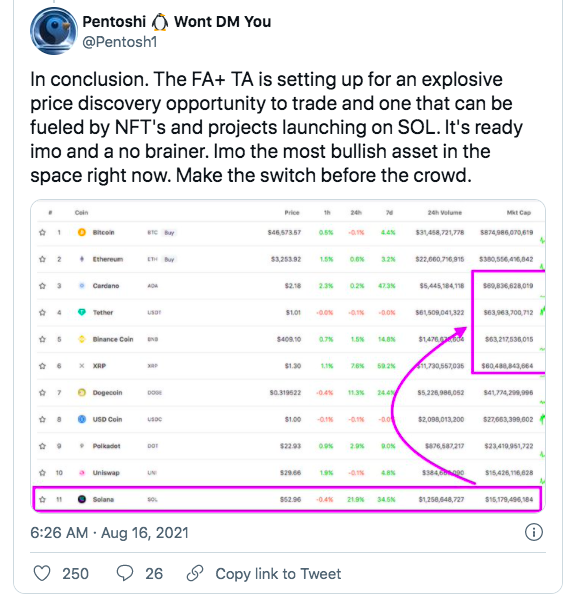
Task: Click Copy link to Tweet
Action: pyautogui.click(x=278, y=574)
